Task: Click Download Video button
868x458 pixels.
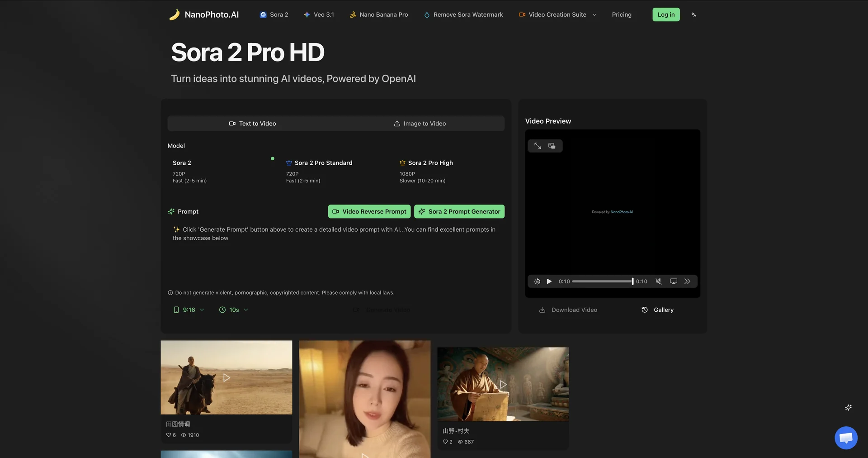Action: pos(568,310)
